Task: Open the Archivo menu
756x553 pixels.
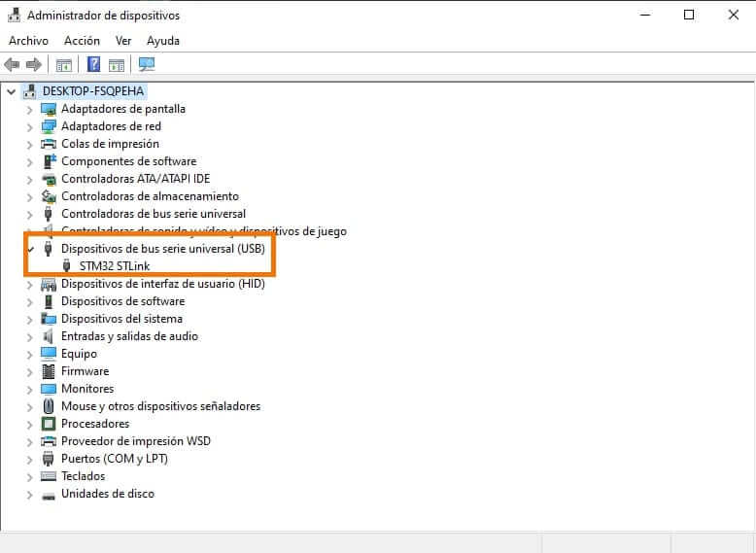Action: pyautogui.click(x=28, y=41)
